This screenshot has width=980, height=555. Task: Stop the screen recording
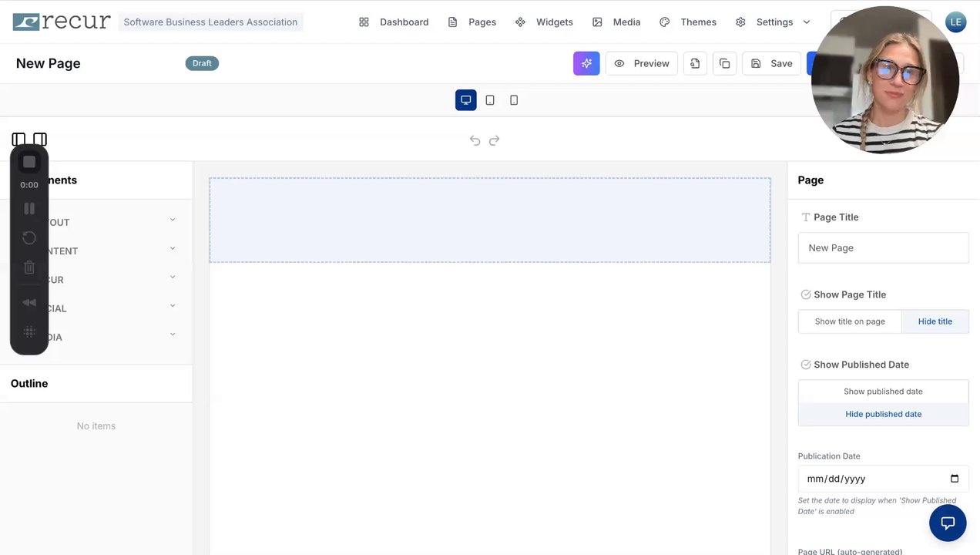point(29,162)
